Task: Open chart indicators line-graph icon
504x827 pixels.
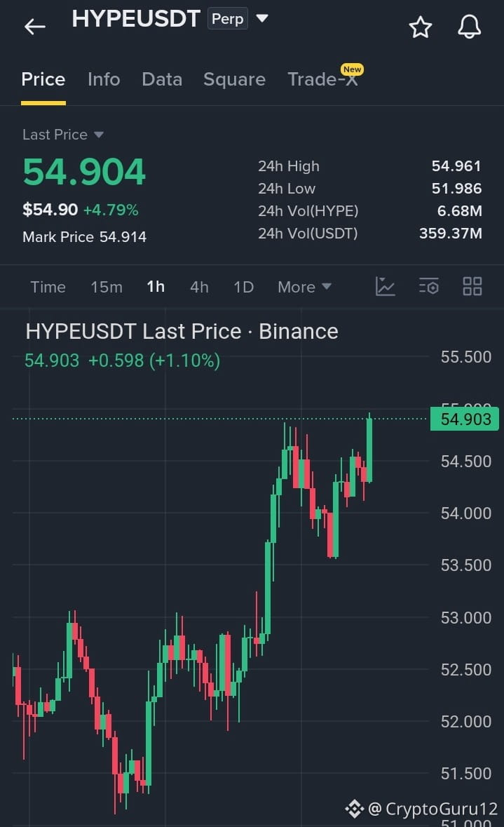Action: point(386,286)
